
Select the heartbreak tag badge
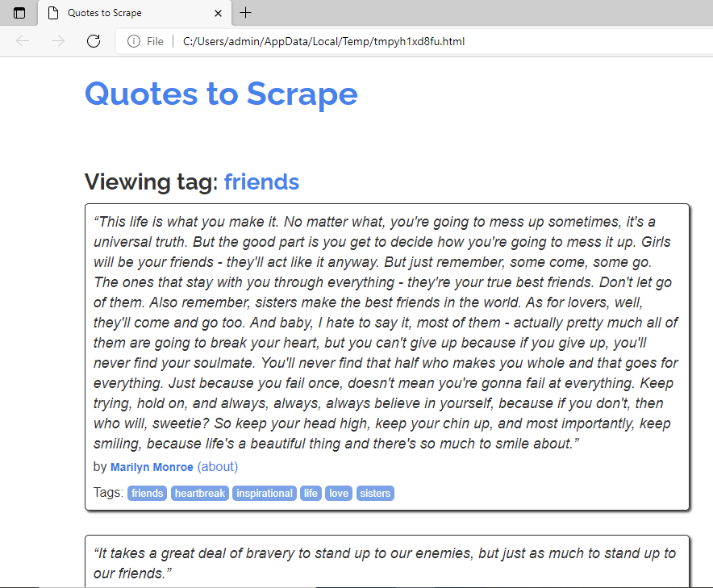point(200,493)
